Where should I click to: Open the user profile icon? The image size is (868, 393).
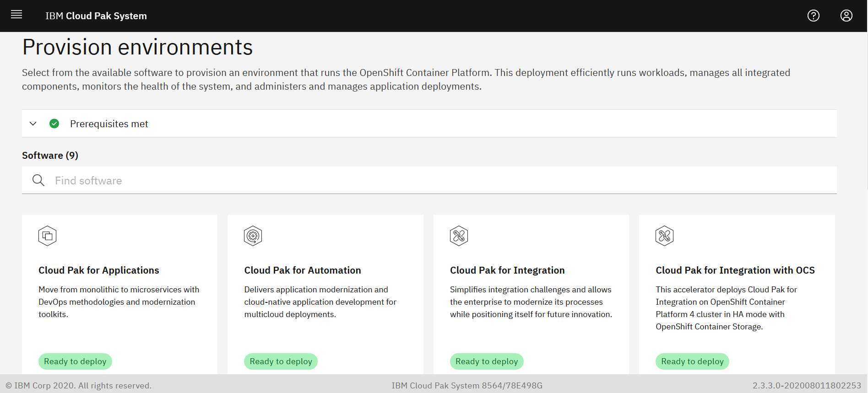846,16
